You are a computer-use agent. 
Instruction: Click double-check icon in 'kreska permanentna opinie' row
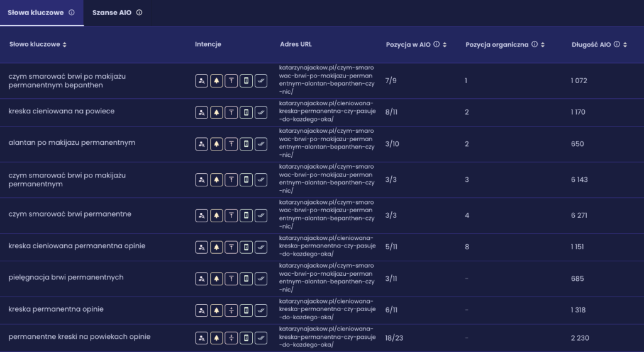click(261, 310)
